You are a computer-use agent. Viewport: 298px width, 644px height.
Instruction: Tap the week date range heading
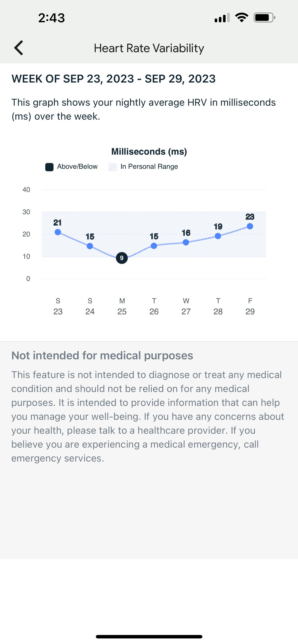(x=113, y=79)
